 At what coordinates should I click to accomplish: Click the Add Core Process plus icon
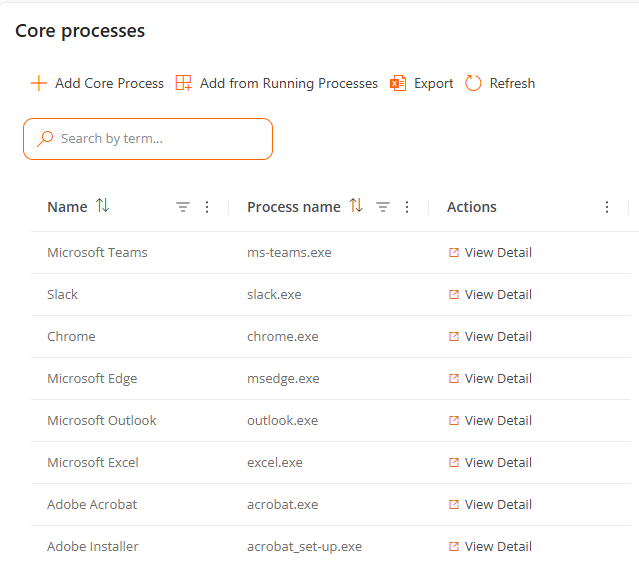pos(39,84)
